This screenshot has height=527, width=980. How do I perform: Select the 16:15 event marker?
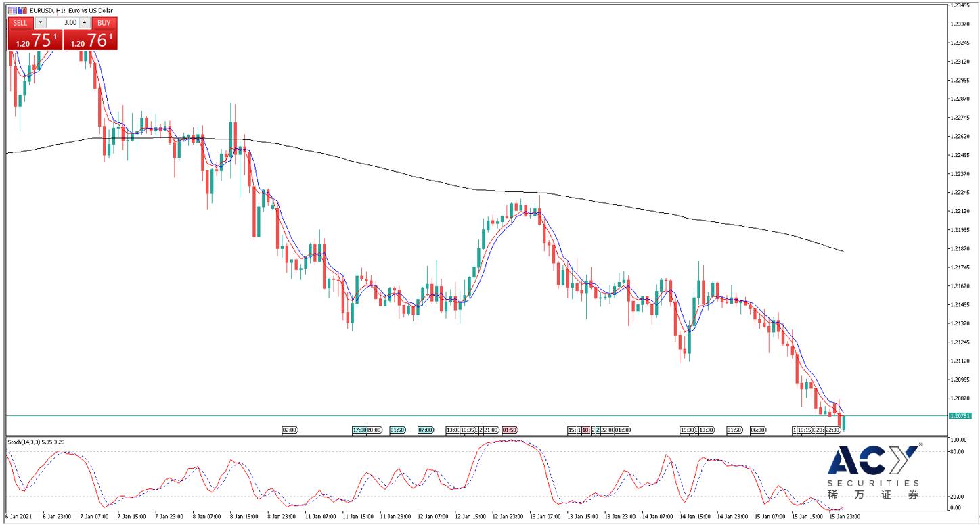pyautogui.click(x=805, y=430)
